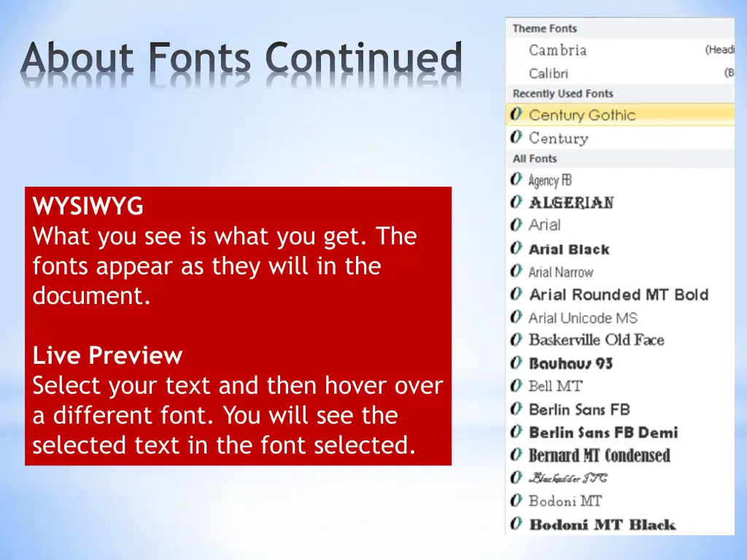Select Baskerville Old Face font
Image resolution: width=747 pixels, height=560 pixels.
pyautogui.click(x=597, y=340)
